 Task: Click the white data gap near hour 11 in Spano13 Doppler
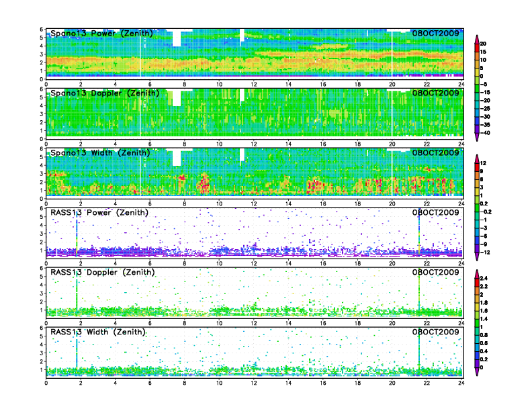tap(242, 95)
